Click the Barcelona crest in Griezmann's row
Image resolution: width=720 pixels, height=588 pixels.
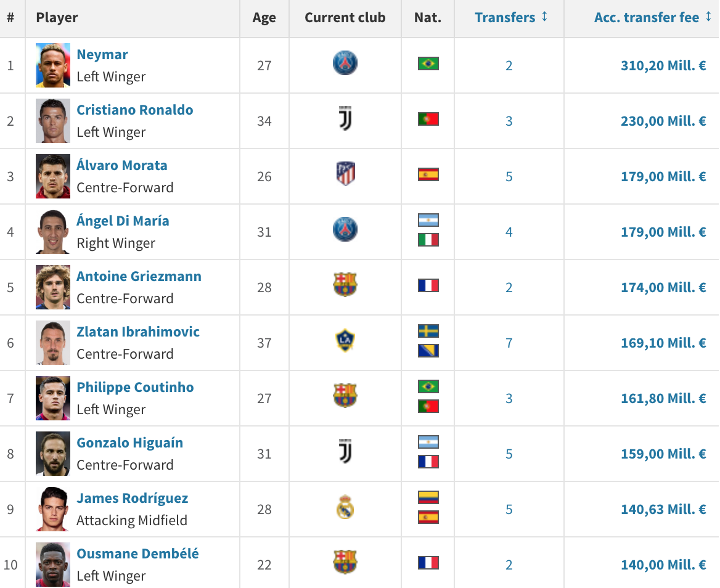coord(345,285)
